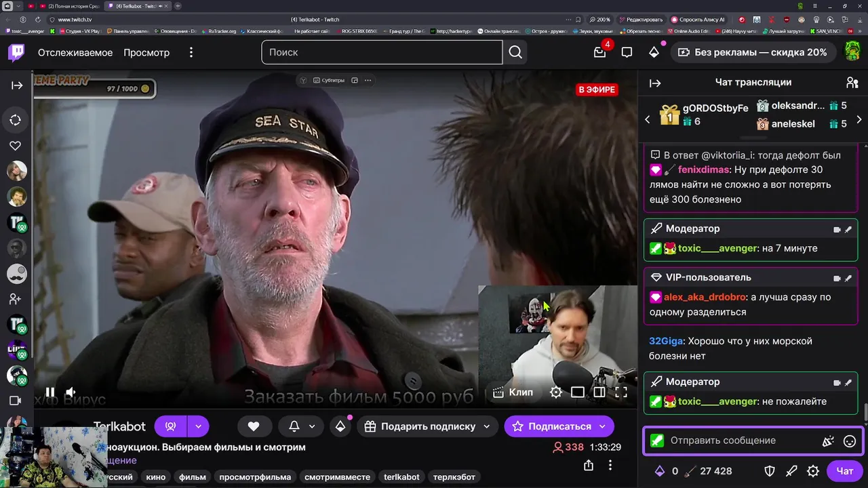Image resolution: width=868 pixels, height=488 pixels.
Task: Open the Просмотр browse page
Action: pyautogui.click(x=146, y=52)
